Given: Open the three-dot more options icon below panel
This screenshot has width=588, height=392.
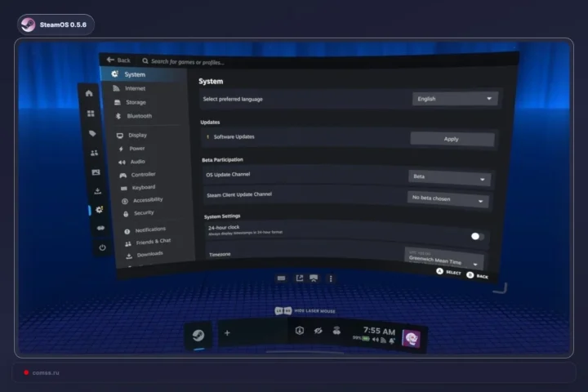Looking at the screenshot, I should point(331,278).
